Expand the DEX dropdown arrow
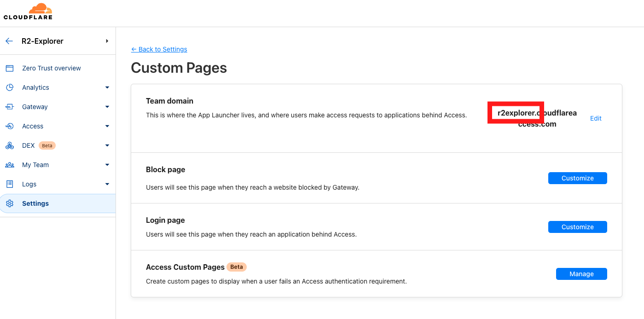 pos(107,145)
